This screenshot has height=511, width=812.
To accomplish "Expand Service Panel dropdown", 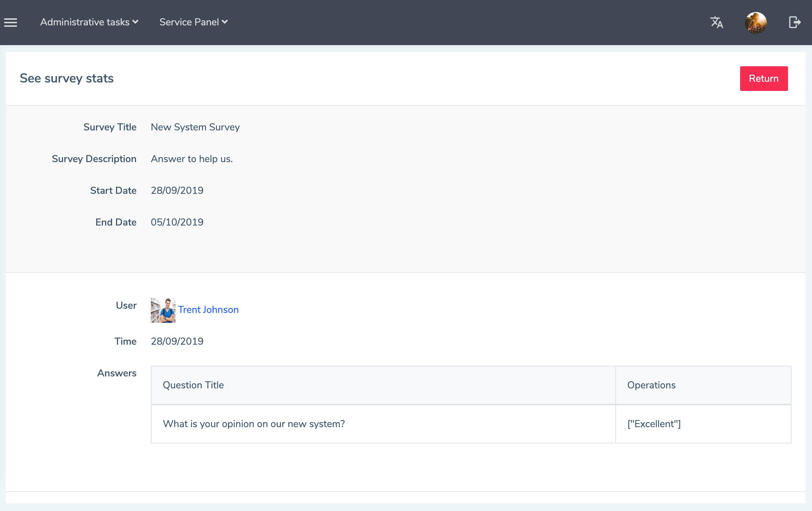I will tap(193, 22).
